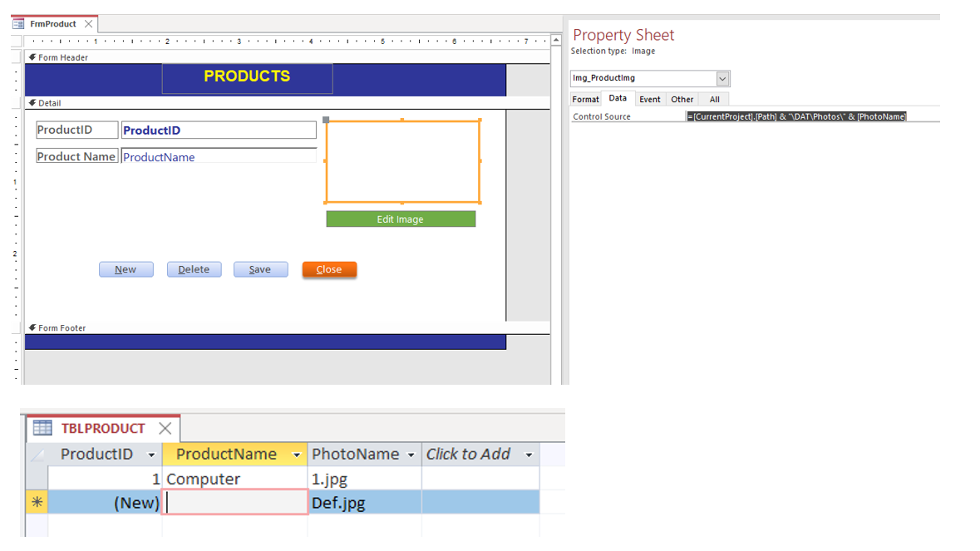Screen dimensions: 980x551
Task: Click the ProductName column header
Action: (x=235, y=454)
